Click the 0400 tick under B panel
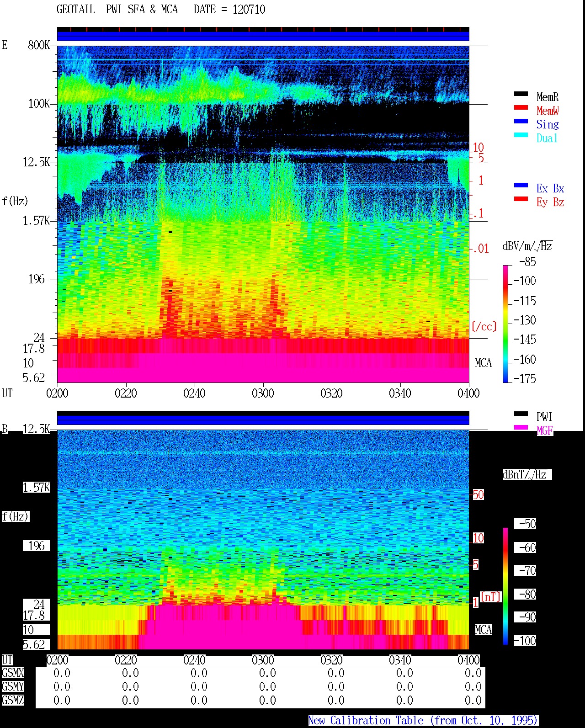585x728 pixels. (x=468, y=660)
